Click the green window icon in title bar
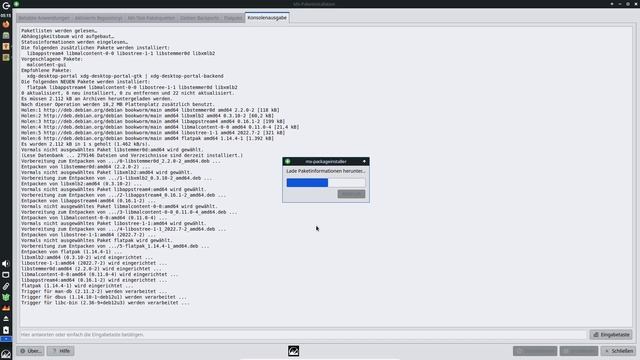This screenshot has height=360, width=640. tap(16, 4)
